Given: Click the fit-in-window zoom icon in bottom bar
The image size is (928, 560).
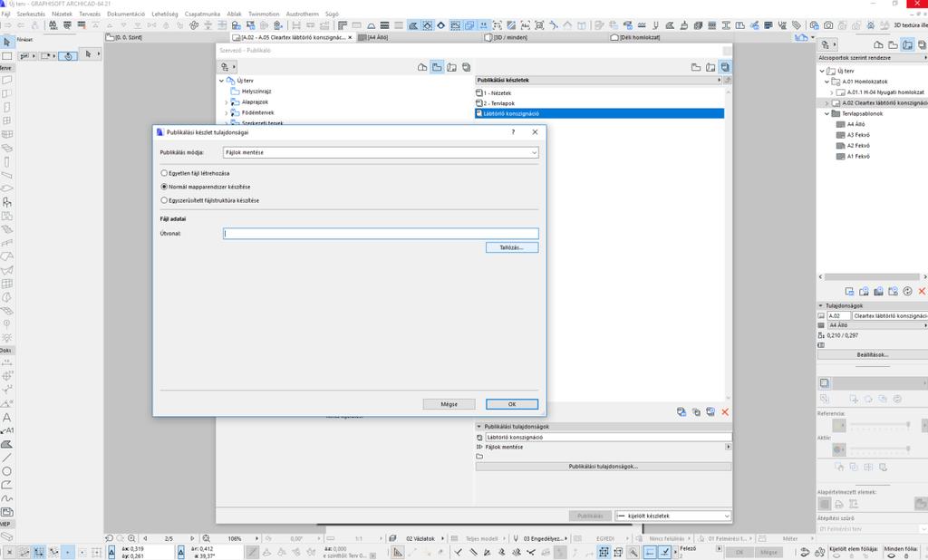Looking at the screenshot, I should click(206, 538).
